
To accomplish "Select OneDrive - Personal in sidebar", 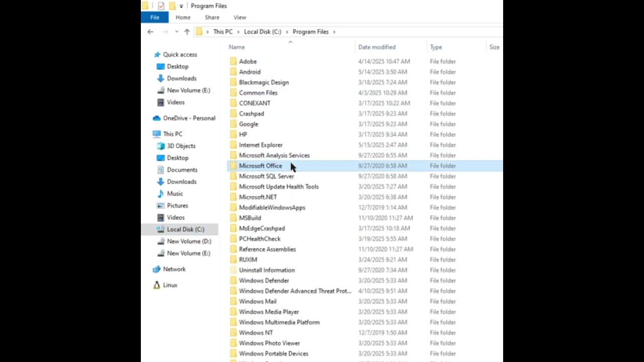I will click(x=189, y=118).
